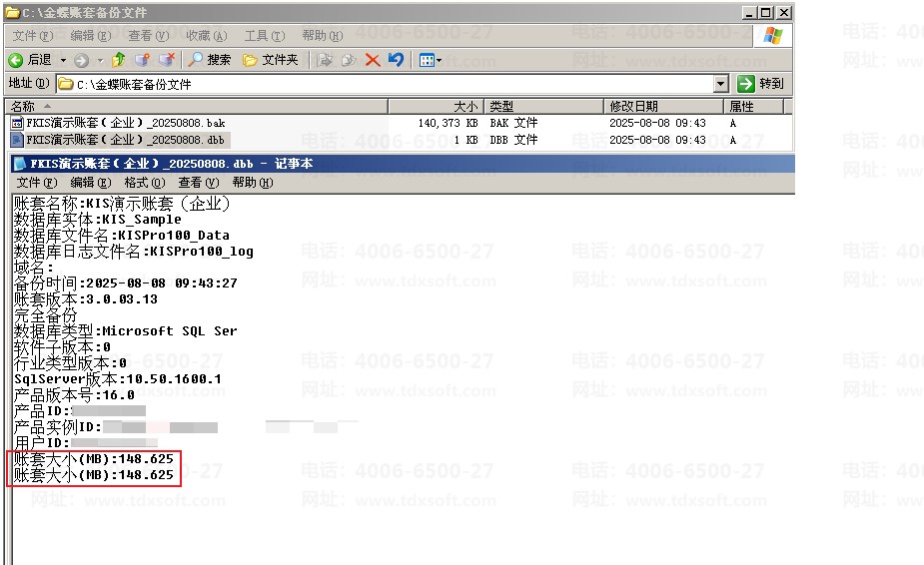The image size is (924, 565).
Task: Click the disconnect network drive icon
Action: click(x=167, y=60)
